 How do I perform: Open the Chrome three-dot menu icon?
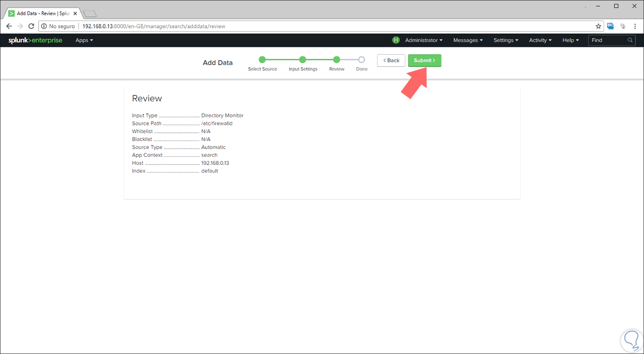[635, 26]
